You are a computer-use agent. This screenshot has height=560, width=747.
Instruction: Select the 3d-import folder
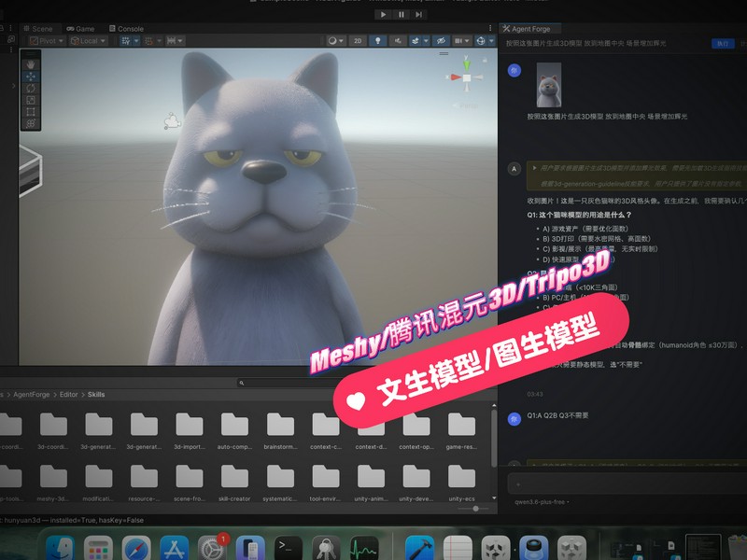pos(190,430)
